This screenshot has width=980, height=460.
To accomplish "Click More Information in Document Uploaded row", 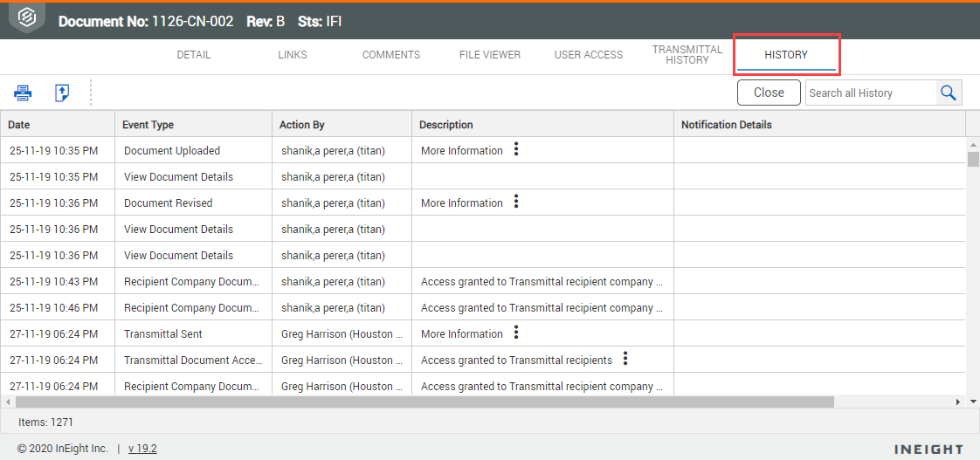I will click(462, 151).
